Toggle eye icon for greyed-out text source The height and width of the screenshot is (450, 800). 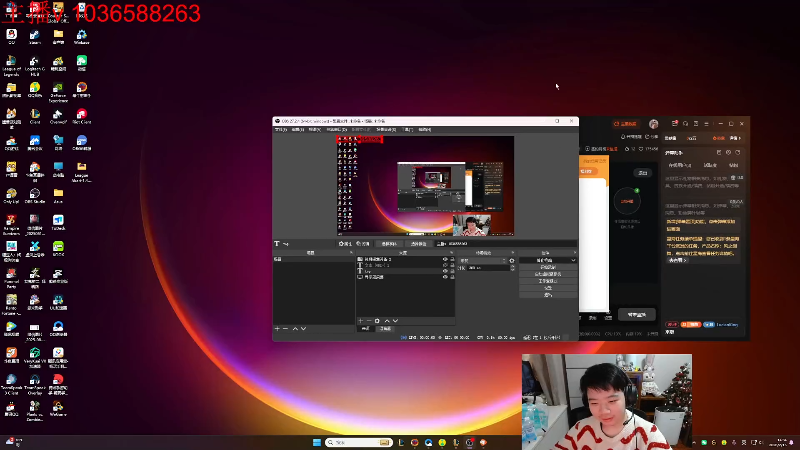click(445, 265)
